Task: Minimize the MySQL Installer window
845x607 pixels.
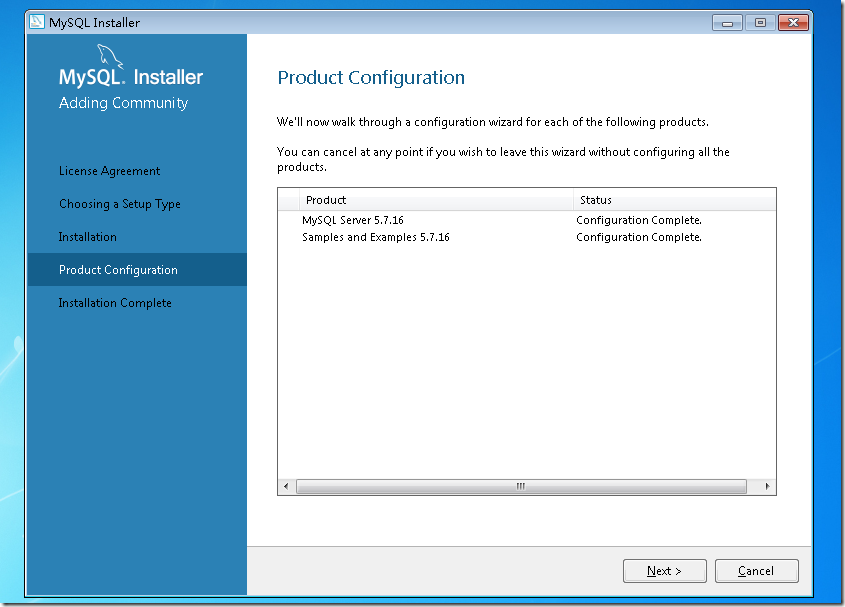Action: coord(728,23)
